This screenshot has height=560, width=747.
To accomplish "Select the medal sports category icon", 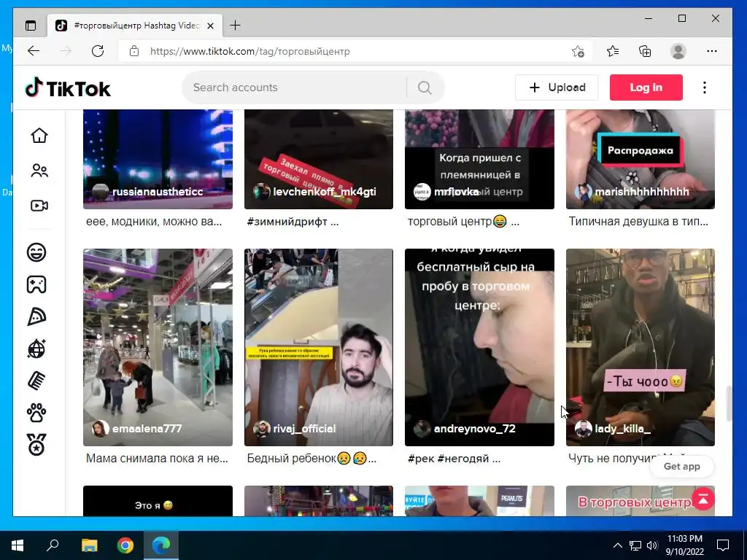I will pyautogui.click(x=36, y=445).
